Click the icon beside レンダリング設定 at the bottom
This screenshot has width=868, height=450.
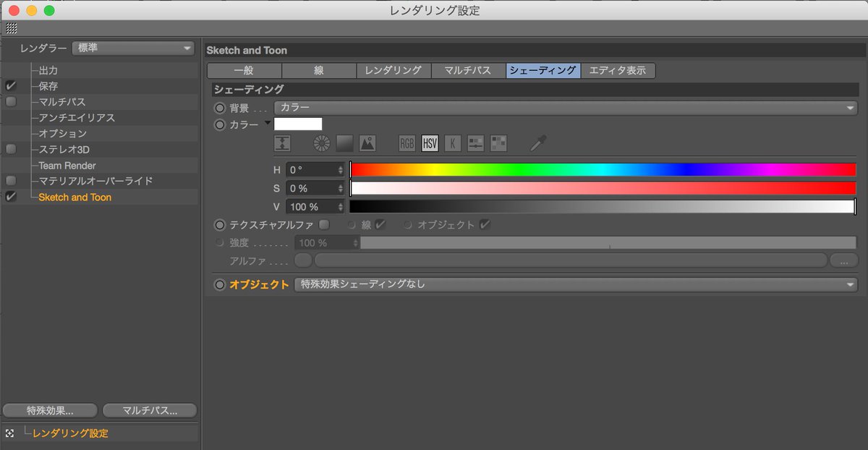point(9,433)
